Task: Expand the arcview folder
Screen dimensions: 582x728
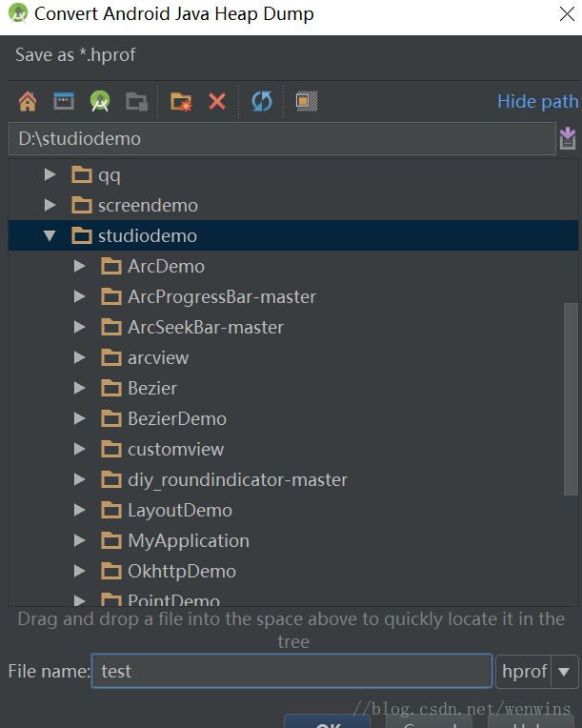Action: (x=79, y=357)
